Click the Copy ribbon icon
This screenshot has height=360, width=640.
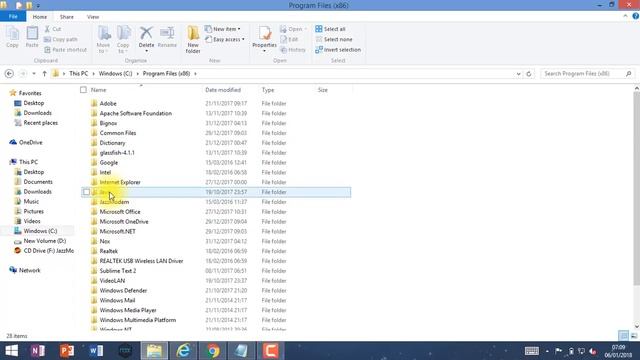12,37
